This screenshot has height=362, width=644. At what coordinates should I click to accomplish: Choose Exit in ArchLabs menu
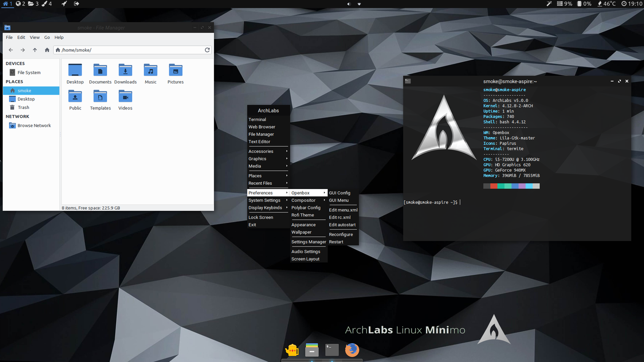tap(268, 225)
